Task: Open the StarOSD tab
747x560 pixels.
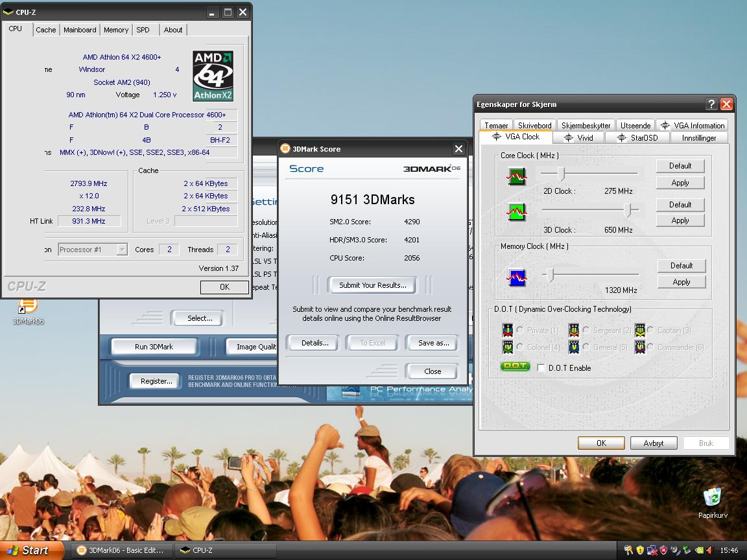Action: click(x=637, y=137)
